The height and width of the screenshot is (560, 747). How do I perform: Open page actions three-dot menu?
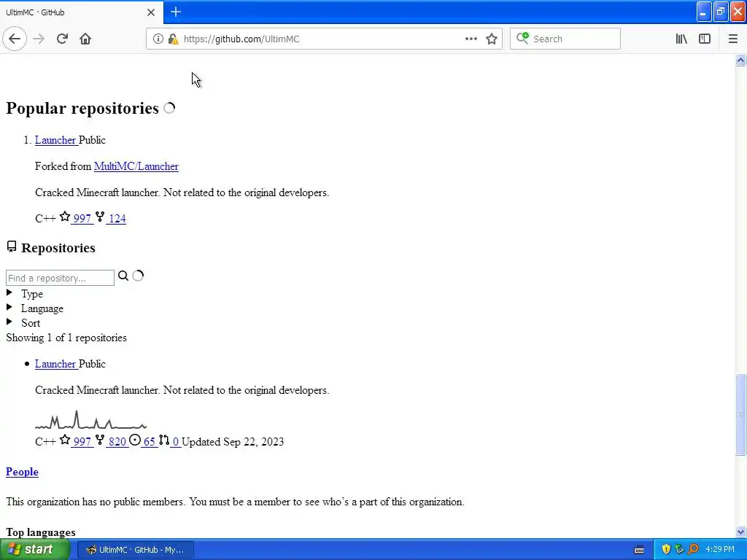point(471,39)
